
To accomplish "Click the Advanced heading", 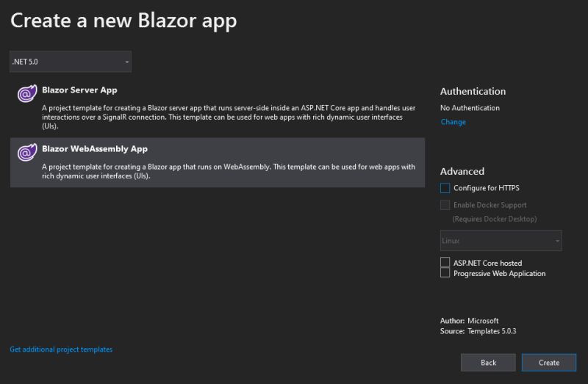I will pos(462,172).
